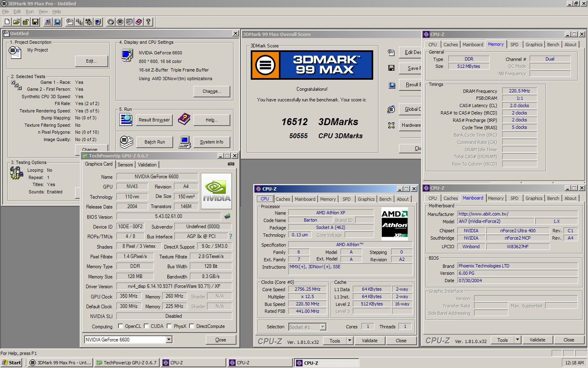Switch to the Sensors tab in GPU-Z
This screenshot has height=368, width=588.
(125, 164)
